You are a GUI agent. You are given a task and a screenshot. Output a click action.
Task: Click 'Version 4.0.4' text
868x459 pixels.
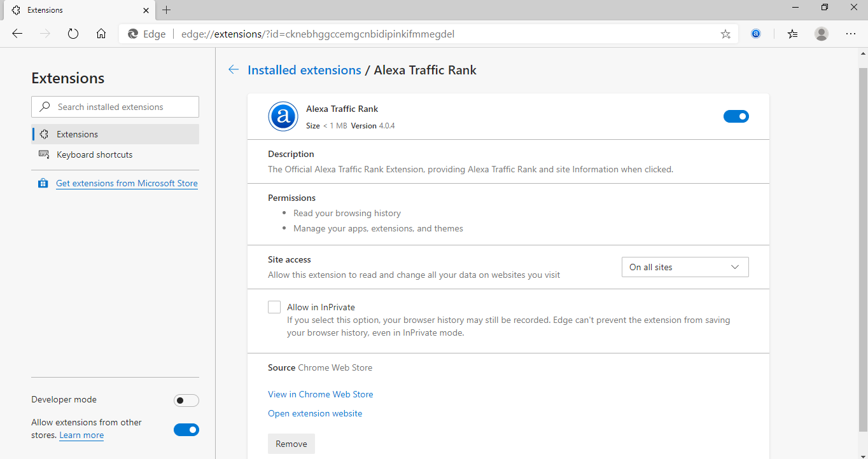(x=373, y=126)
